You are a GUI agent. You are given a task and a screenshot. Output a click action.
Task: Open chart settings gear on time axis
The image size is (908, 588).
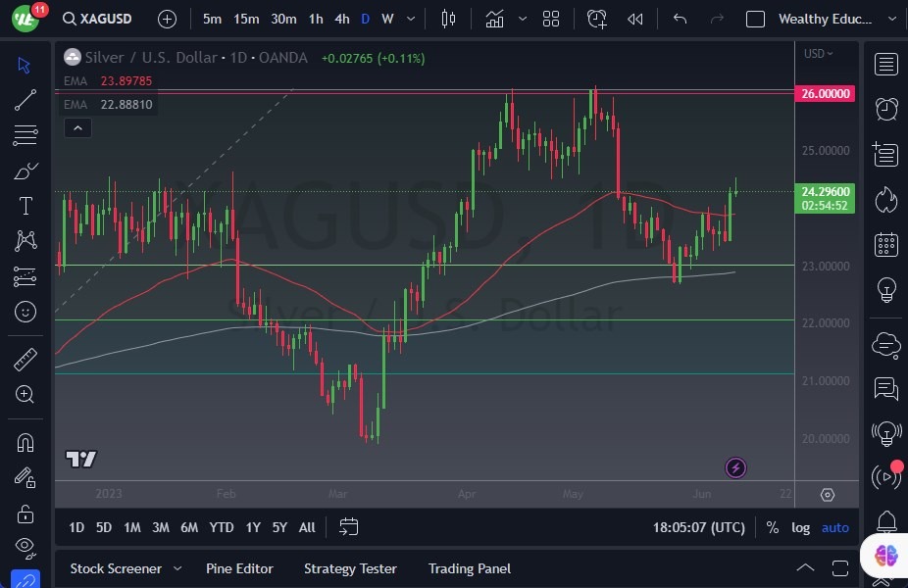828,495
